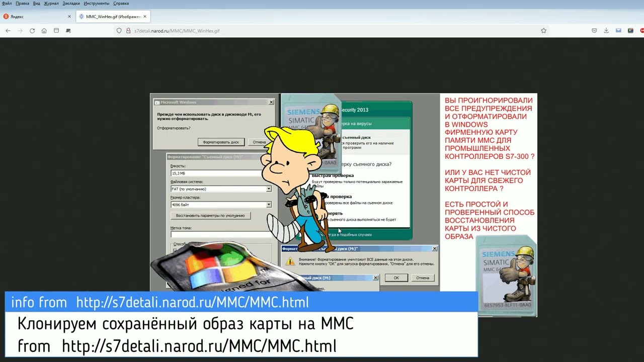644x362 pixels.
Task: Open the '4096 байт' cluster size dropdown
Action: [x=269, y=205]
